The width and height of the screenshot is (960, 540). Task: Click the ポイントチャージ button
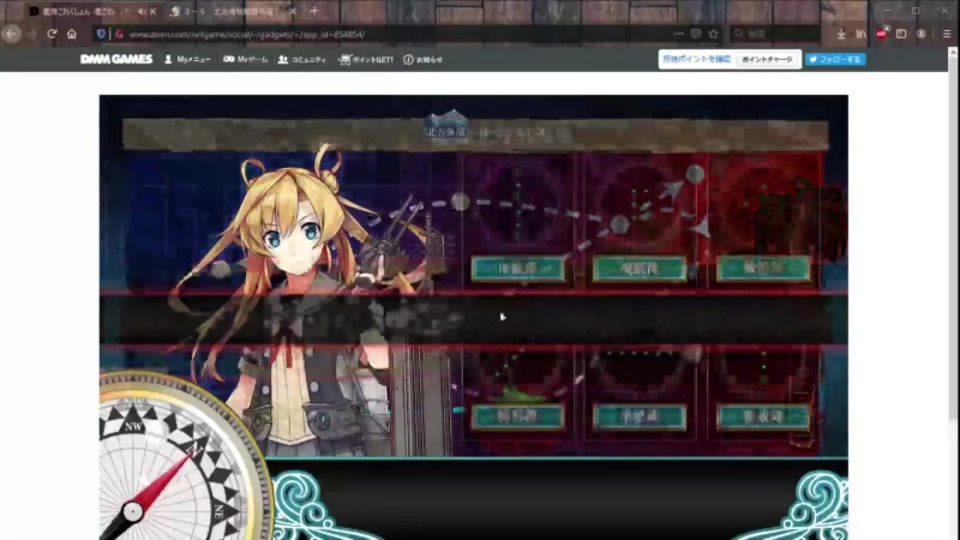click(x=767, y=59)
